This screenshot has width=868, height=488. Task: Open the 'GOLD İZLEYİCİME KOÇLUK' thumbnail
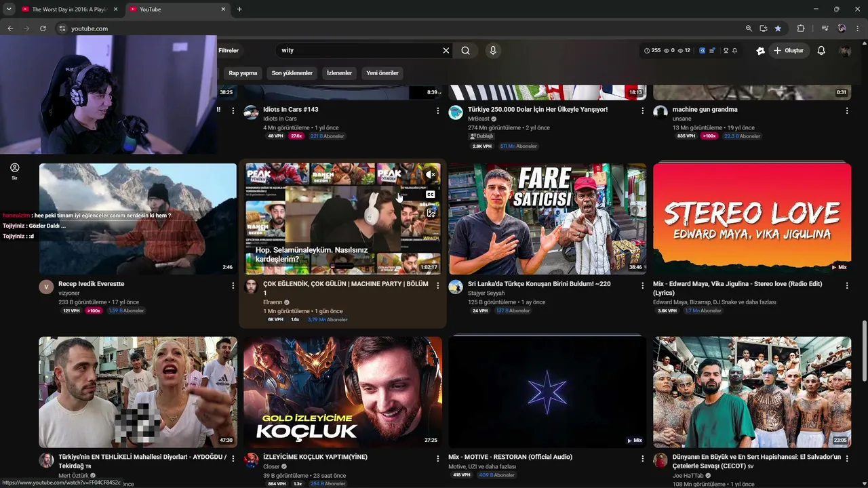tap(342, 392)
